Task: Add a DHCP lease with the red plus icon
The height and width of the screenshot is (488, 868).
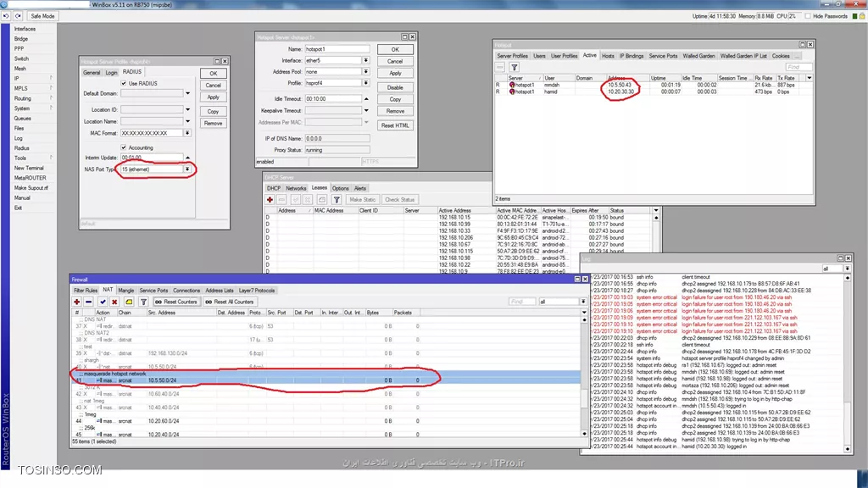Action: 270,199
